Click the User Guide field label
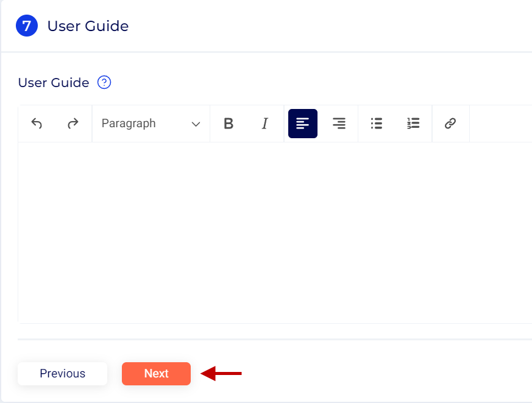 54,83
